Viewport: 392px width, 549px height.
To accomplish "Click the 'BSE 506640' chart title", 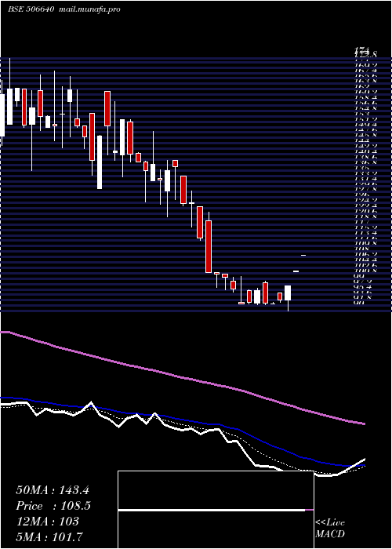I will click(x=31, y=9).
